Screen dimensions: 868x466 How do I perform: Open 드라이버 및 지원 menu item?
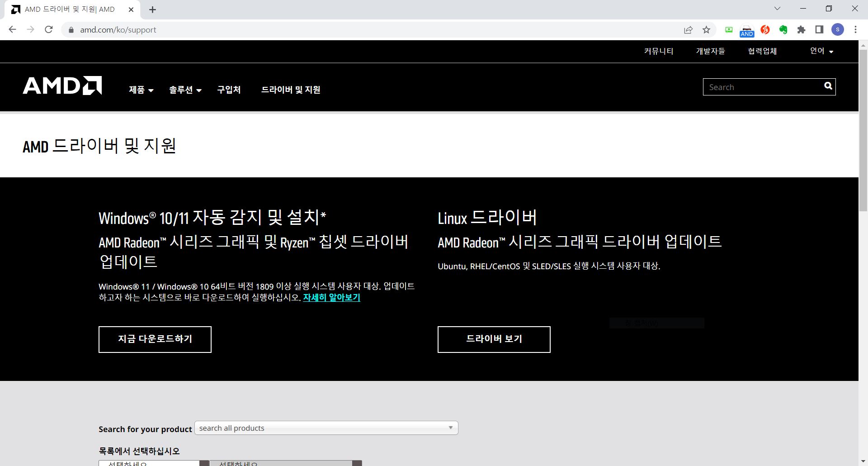coord(291,90)
